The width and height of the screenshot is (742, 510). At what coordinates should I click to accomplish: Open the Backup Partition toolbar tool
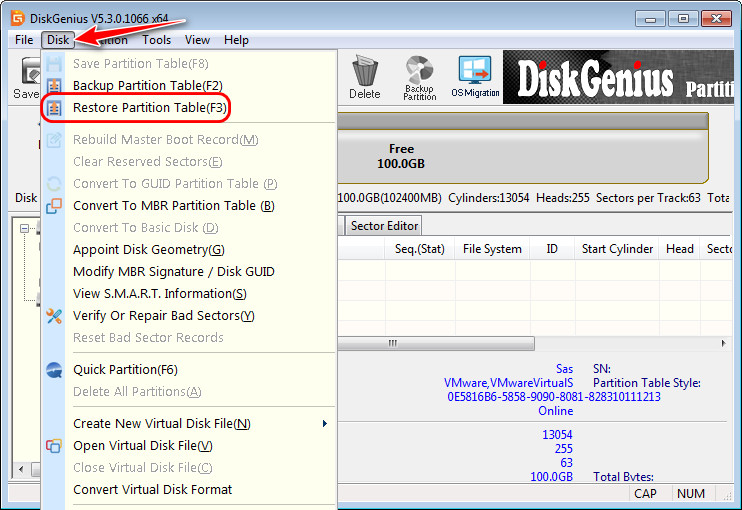(x=419, y=78)
